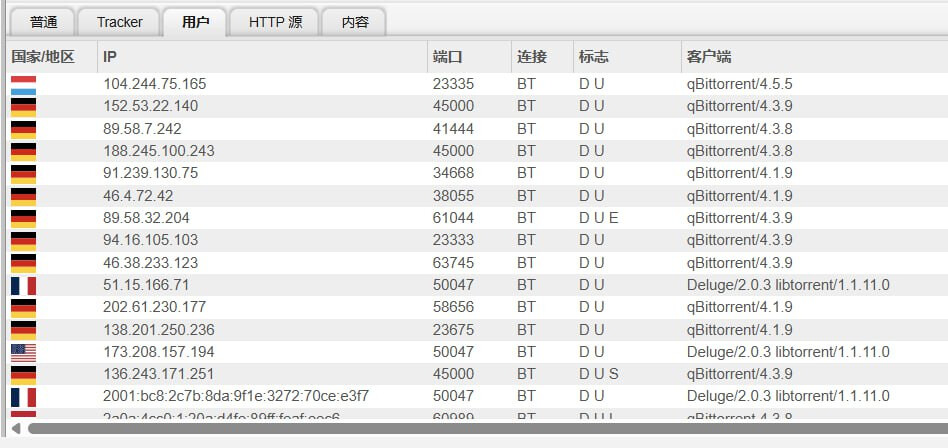Click German flag beside 152.53.22.140
Screen dimensions: 948x448
tap(23, 106)
